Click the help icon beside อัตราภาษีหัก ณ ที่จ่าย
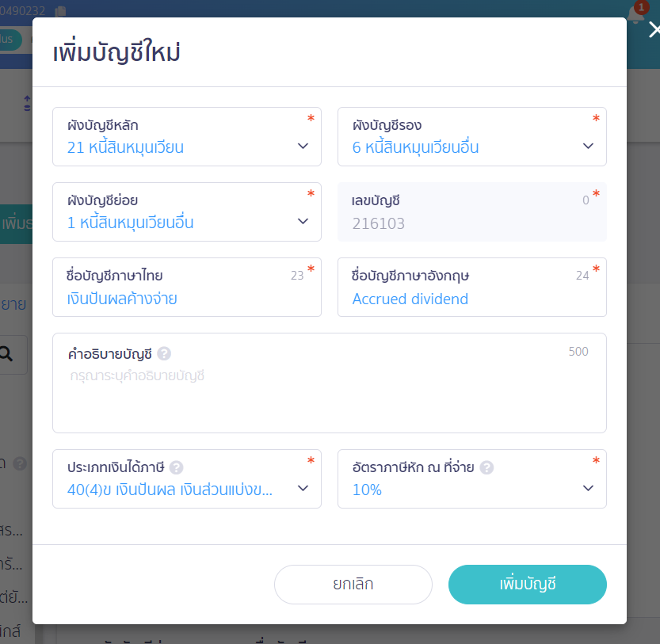 click(x=486, y=467)
